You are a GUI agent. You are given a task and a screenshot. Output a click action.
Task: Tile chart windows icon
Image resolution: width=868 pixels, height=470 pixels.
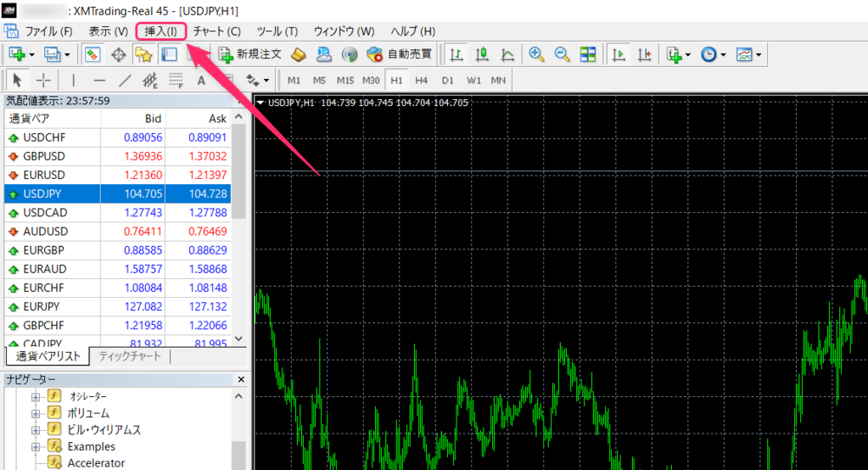588,55
